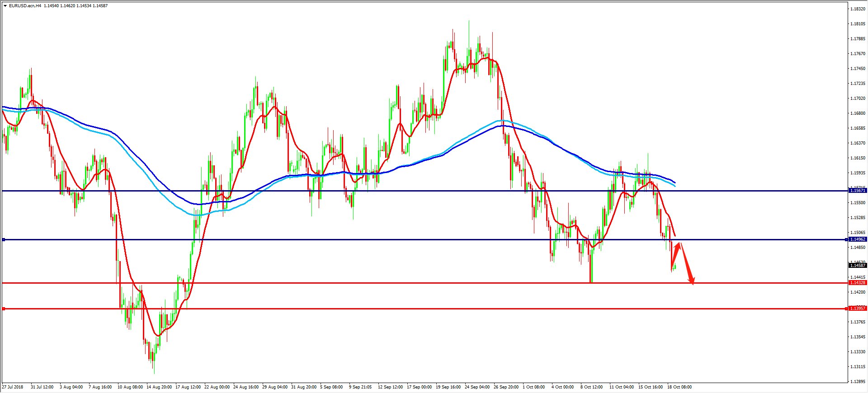Click the 18 Oct 08:00 time label
868x393 pixels.
click(679, 387)
